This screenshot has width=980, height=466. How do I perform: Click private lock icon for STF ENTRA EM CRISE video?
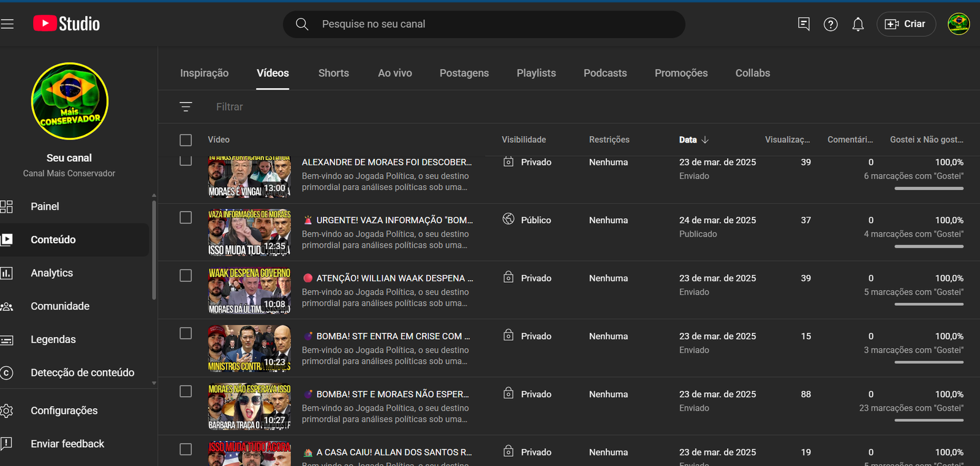(508, 335)
